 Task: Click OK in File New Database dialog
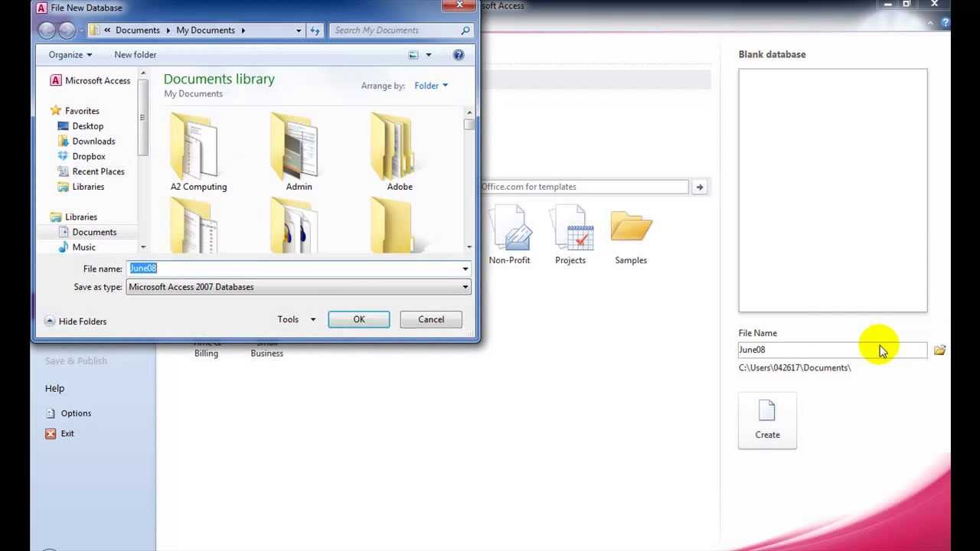point(359,319)
